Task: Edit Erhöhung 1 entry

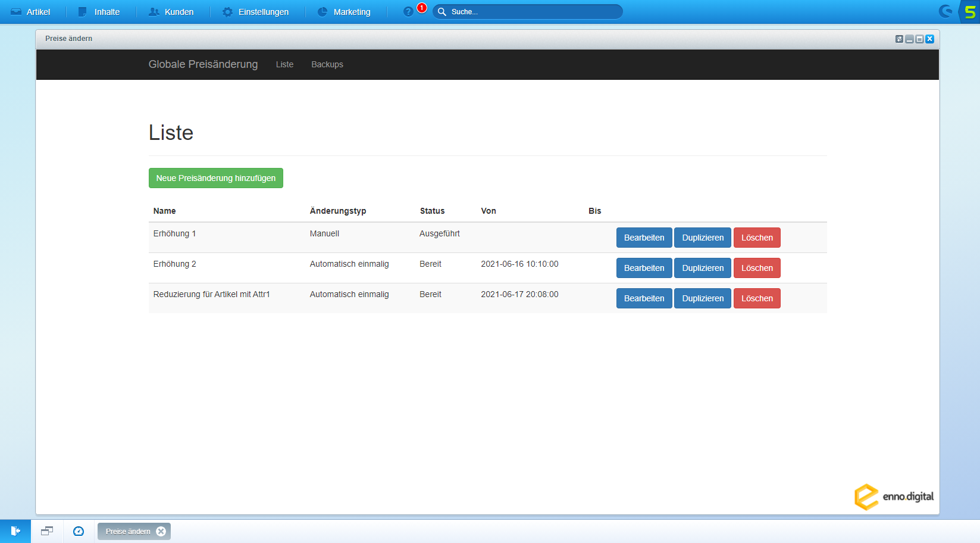Action: pyautogui.click(x=644, y=238)
